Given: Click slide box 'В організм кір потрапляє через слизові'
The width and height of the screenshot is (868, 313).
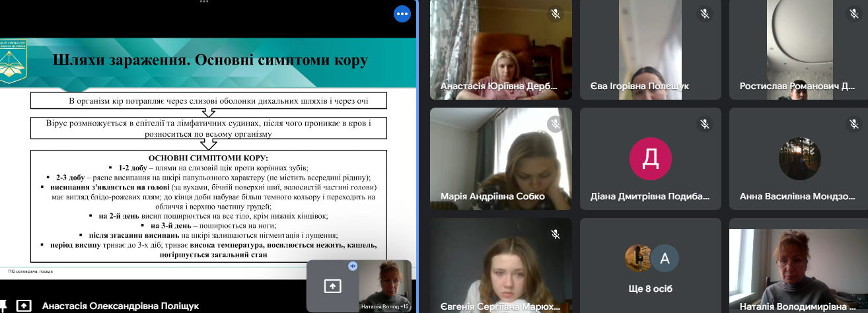Looking at the screenshot, I should pos(209,101).
